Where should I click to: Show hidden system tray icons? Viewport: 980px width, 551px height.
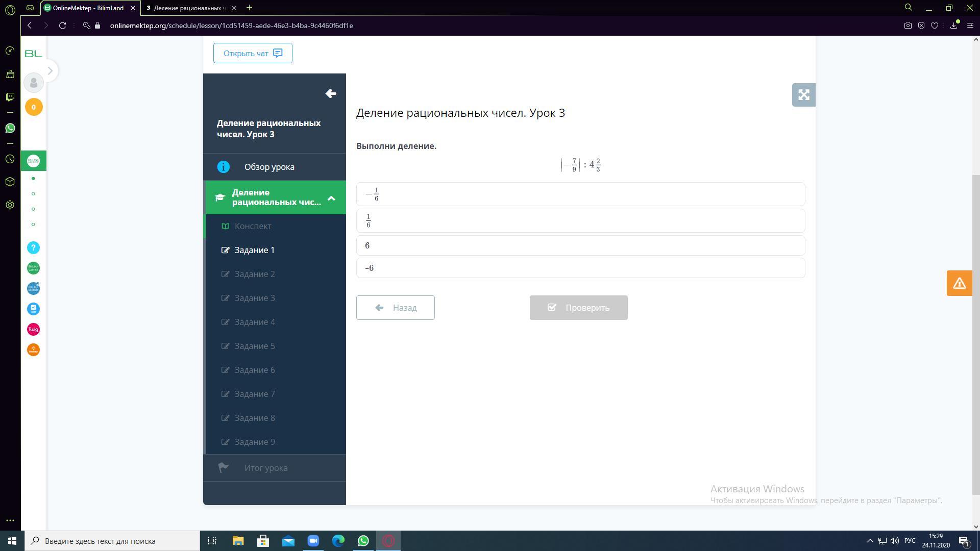(870, 541)
